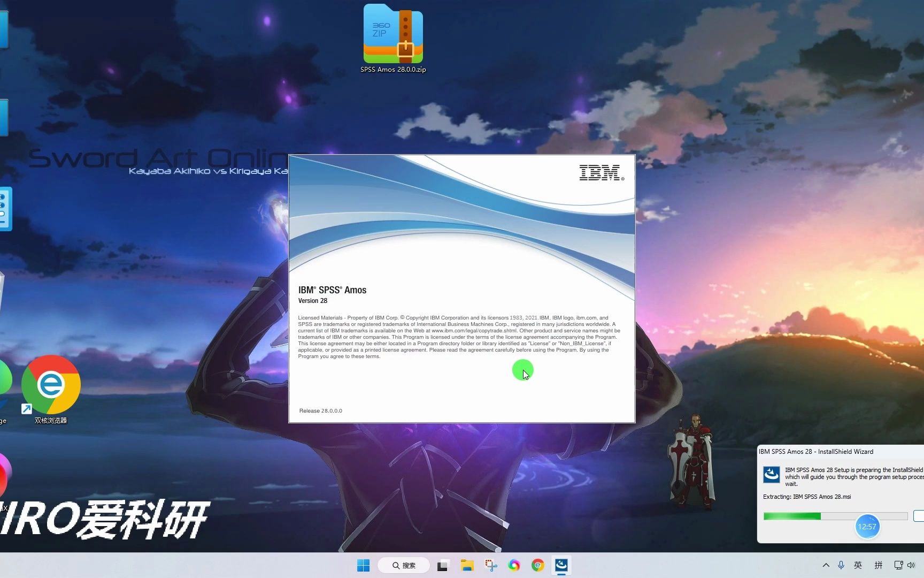Click the Extracting IBM SPSS Amos 28.msi text

click(x=807, y=497)
